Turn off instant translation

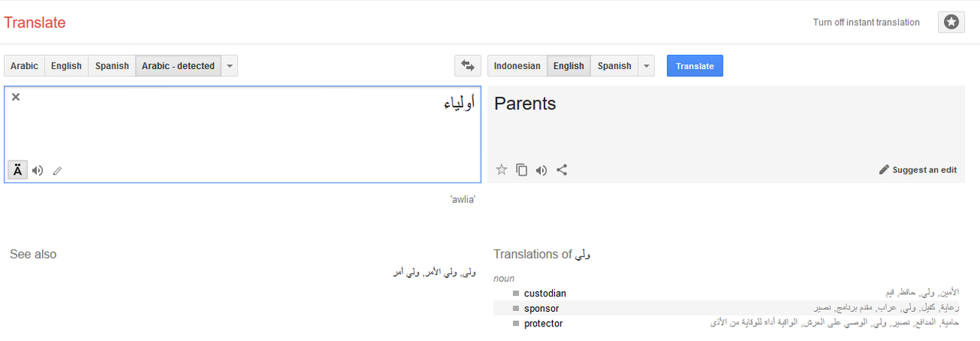(x=866, y=22)
